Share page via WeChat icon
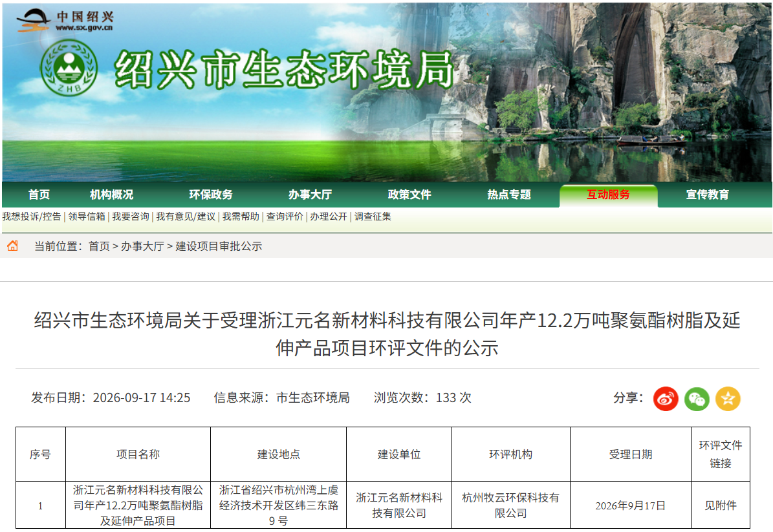 point(697,398)
